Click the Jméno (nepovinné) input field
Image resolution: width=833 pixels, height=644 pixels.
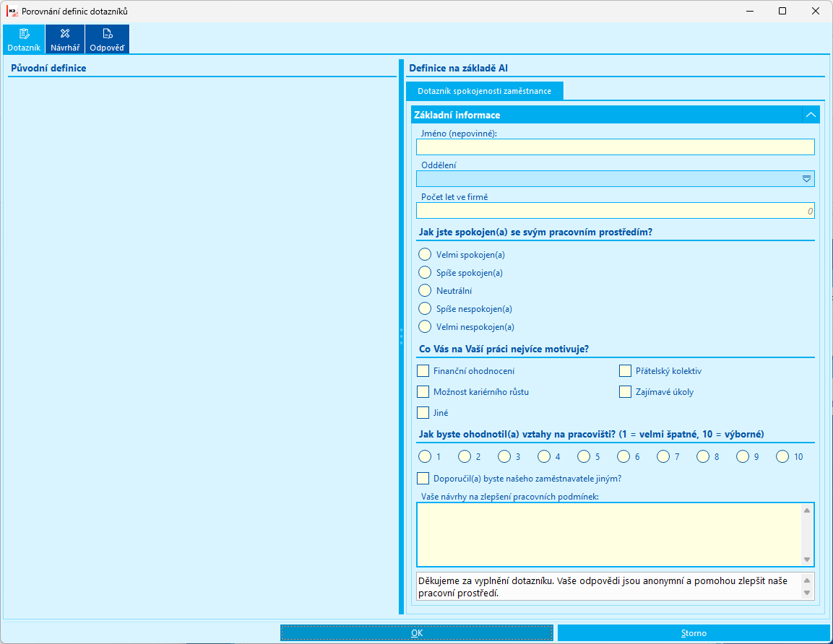pos(616,147)
